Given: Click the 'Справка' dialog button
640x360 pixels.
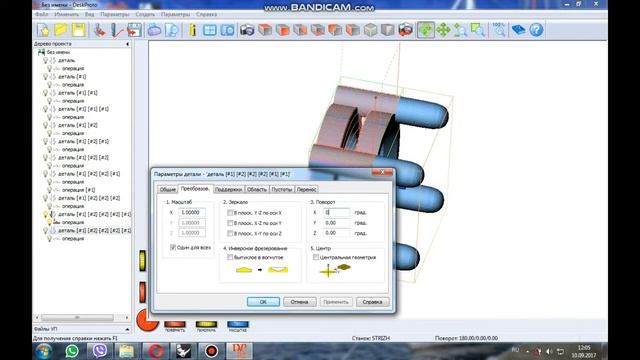Looking at the screenshot, I should pos(372,302).
